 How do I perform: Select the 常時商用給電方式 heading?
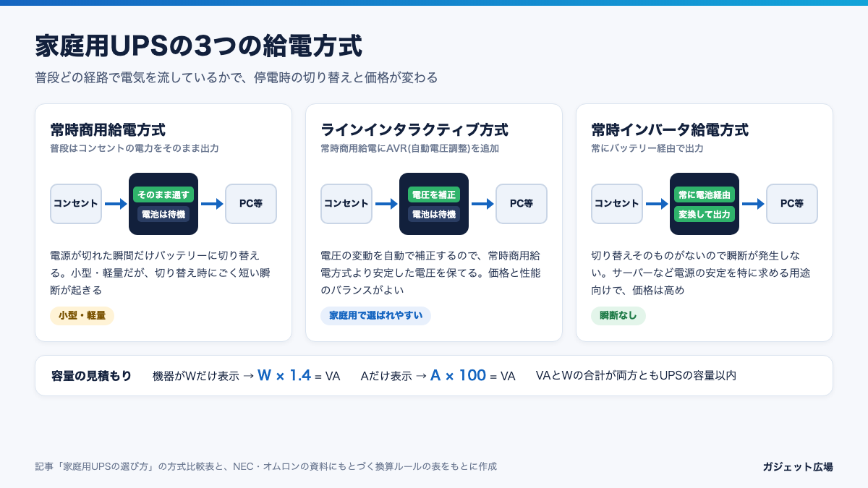pyautogui.click(x=108, y=130)
